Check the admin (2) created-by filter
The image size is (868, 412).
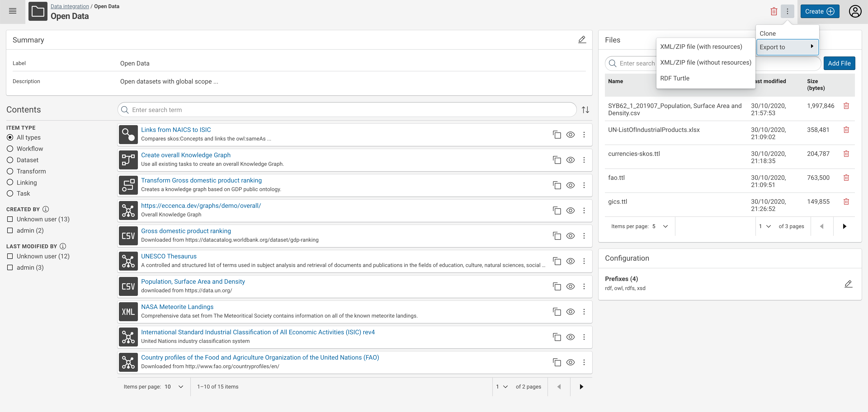point(10,231)
